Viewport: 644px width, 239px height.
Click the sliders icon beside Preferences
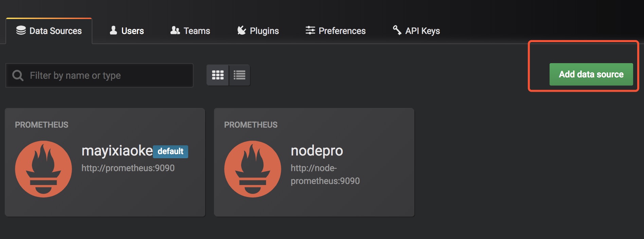[310, 30]
